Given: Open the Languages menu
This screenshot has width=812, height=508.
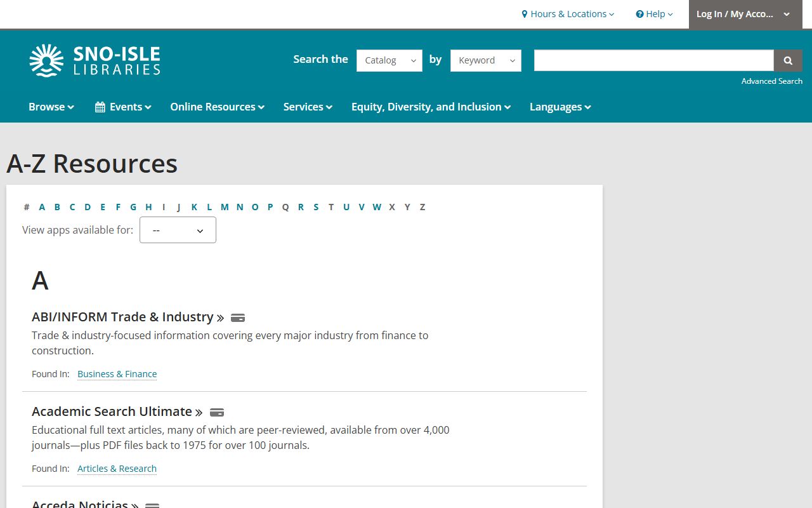Looking at the screenshot, I should tap(560, 107).
